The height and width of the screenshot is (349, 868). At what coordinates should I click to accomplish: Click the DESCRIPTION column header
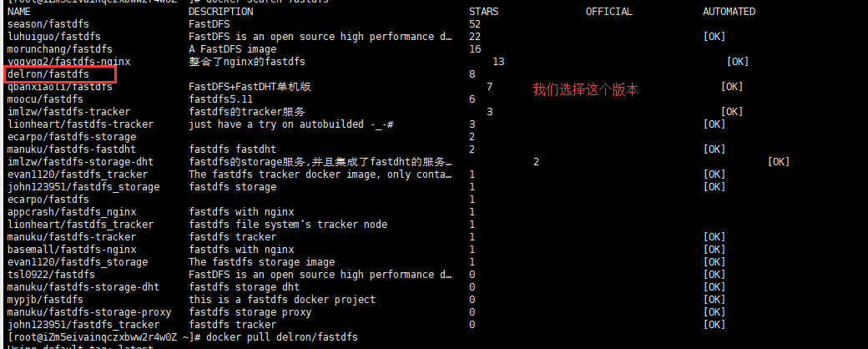click(x=221, y=12)
